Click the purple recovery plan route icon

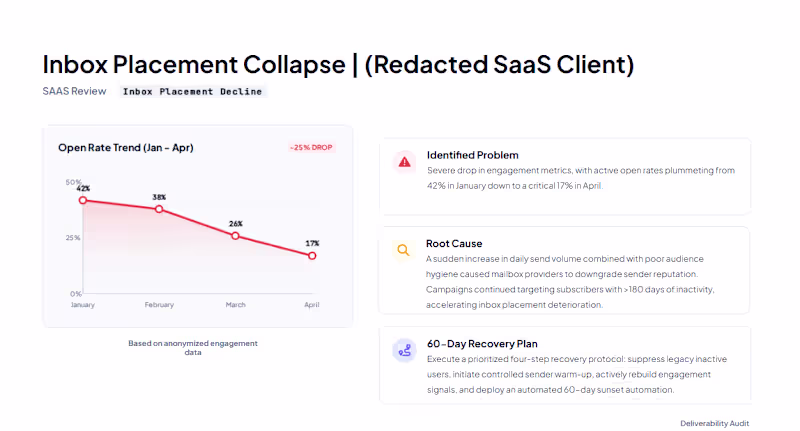pyautogui.click(x=405, y=350)
